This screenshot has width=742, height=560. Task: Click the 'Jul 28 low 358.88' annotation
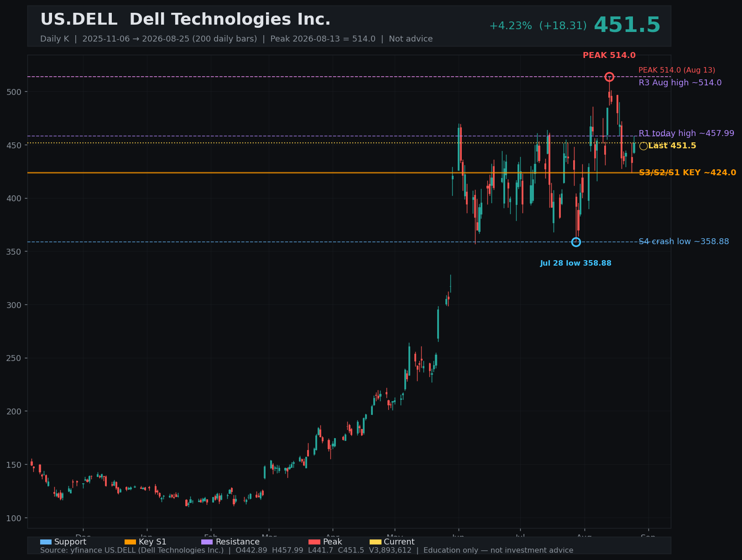575,263
